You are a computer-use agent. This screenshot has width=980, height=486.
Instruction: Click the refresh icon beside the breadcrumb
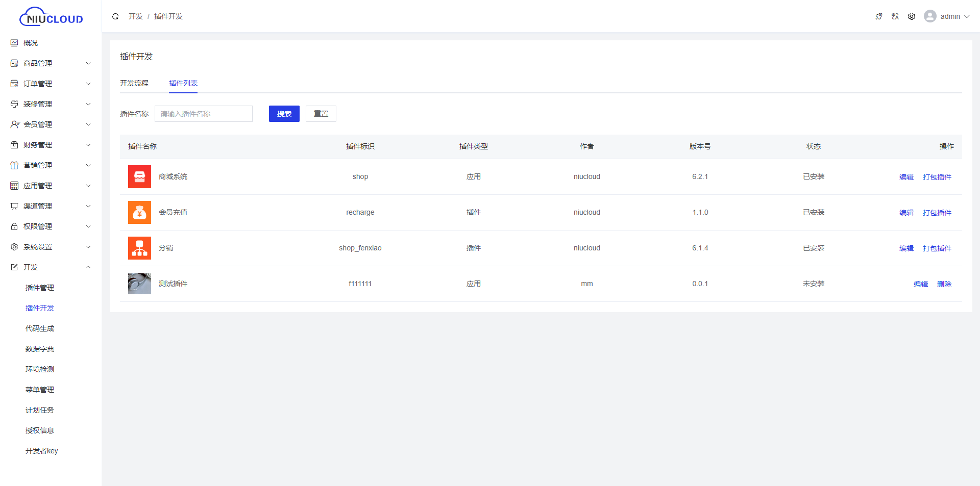click(115, 16)
